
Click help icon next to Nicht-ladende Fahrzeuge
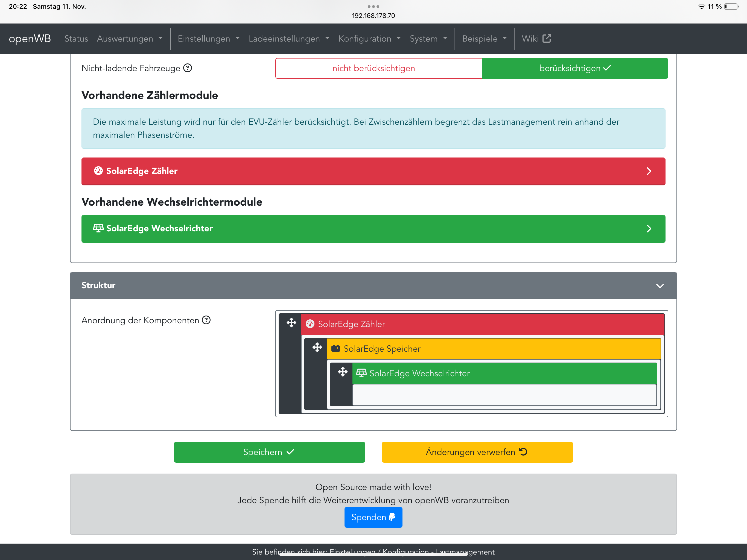(187, 68)
